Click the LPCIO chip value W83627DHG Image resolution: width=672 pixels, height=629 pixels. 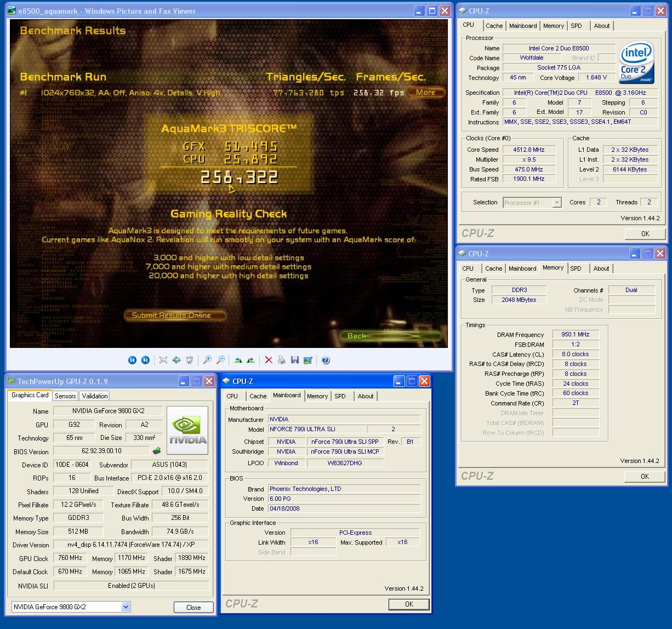click(x=345, y=463)
